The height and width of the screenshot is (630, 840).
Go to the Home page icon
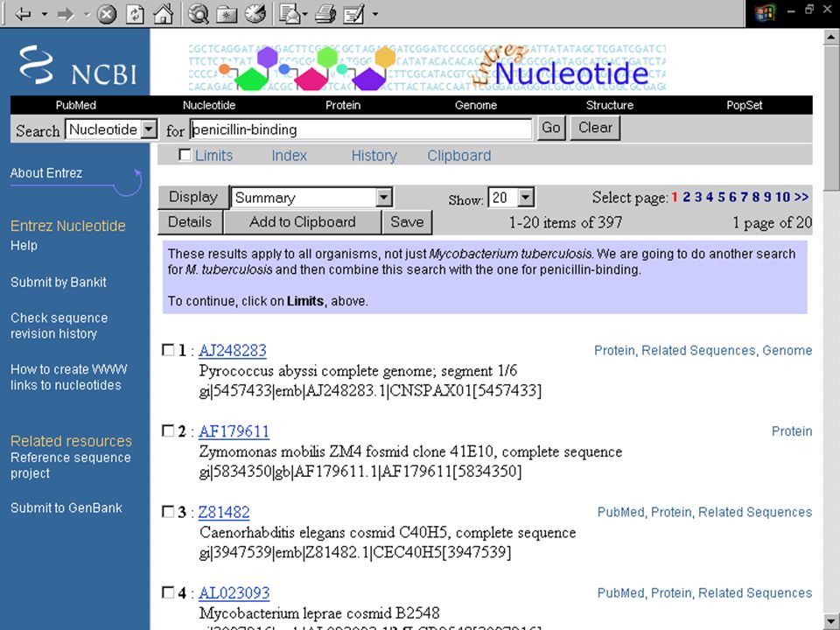(x=164, y=13)
